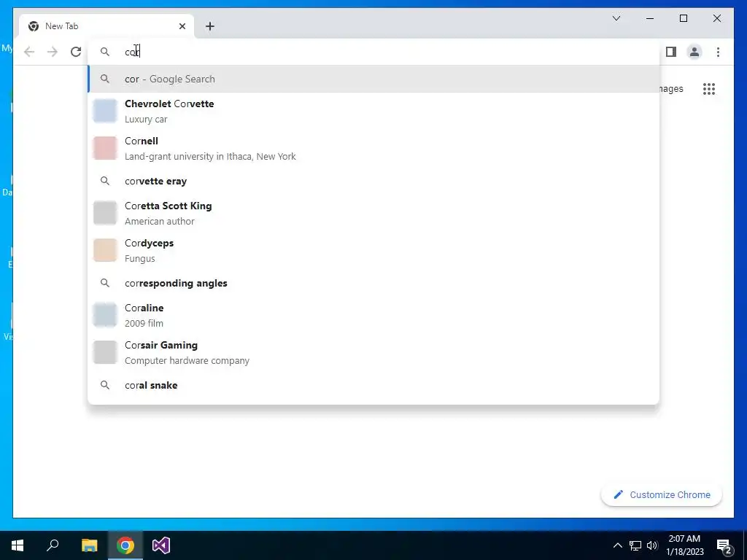Viewport: 747px width, 560px height.
Task: Click the Cornell thumbnail image
Action: coord(105,148)
